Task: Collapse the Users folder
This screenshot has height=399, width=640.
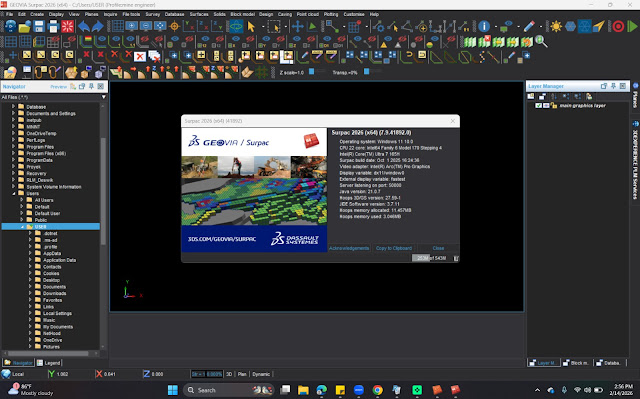Action: pos(13,193)
